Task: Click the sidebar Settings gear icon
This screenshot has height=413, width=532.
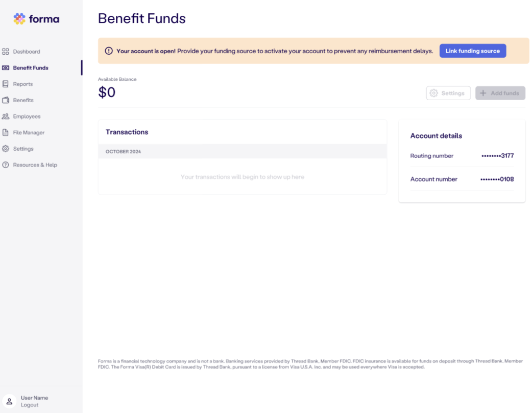Action: (x=6, y=149)
